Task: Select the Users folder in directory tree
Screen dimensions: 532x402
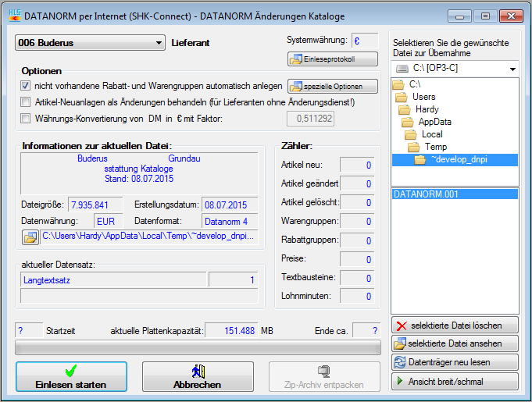Action: coord(424,96)
